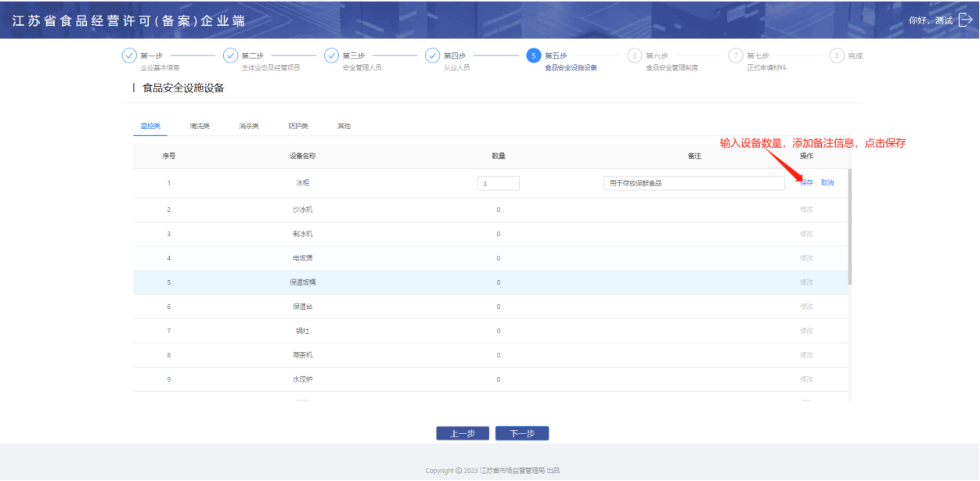Click step one checkmark icon 企业基本信息

click(129, 56)
